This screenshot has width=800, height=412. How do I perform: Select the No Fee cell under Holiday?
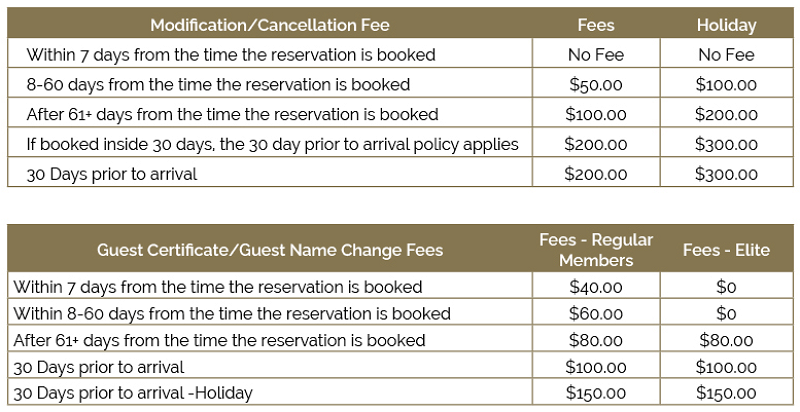[727, 55]
